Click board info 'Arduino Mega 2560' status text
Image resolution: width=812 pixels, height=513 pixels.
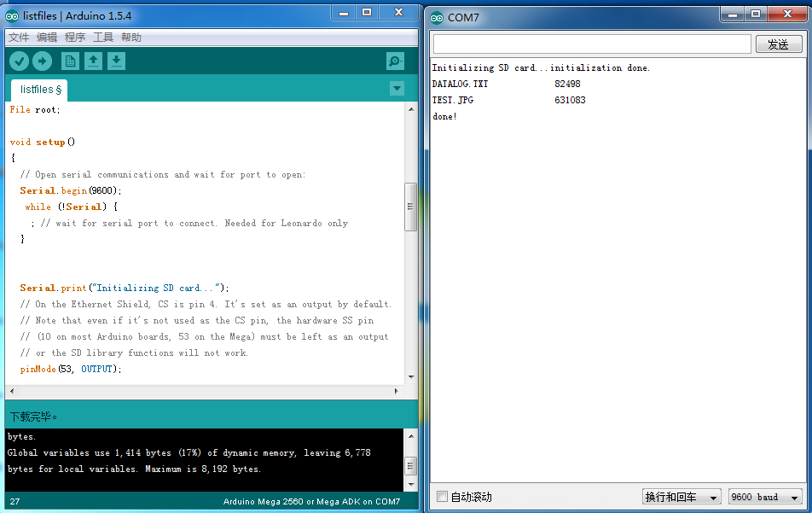tap(312, 502)
